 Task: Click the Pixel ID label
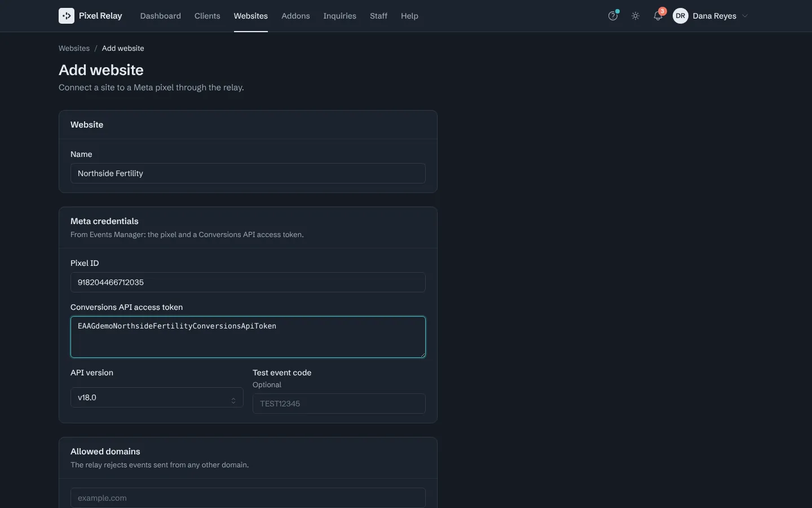point(85,263)
